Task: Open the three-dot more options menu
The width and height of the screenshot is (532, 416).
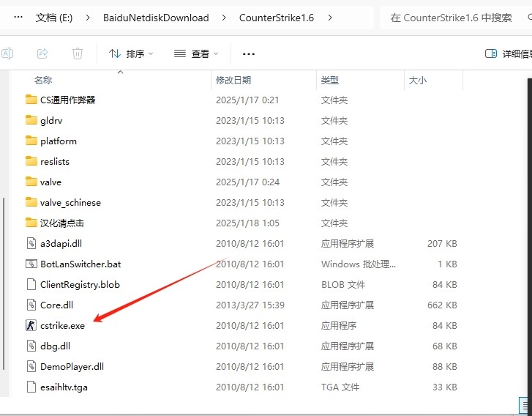Action: click(249, 53)
